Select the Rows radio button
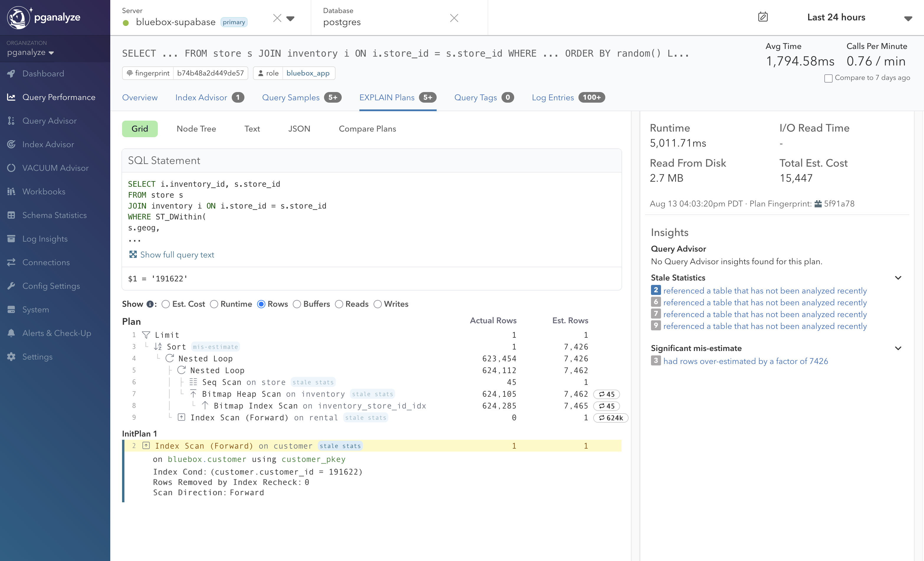Screen dimensions: 924x561 [x=262, y=304]
